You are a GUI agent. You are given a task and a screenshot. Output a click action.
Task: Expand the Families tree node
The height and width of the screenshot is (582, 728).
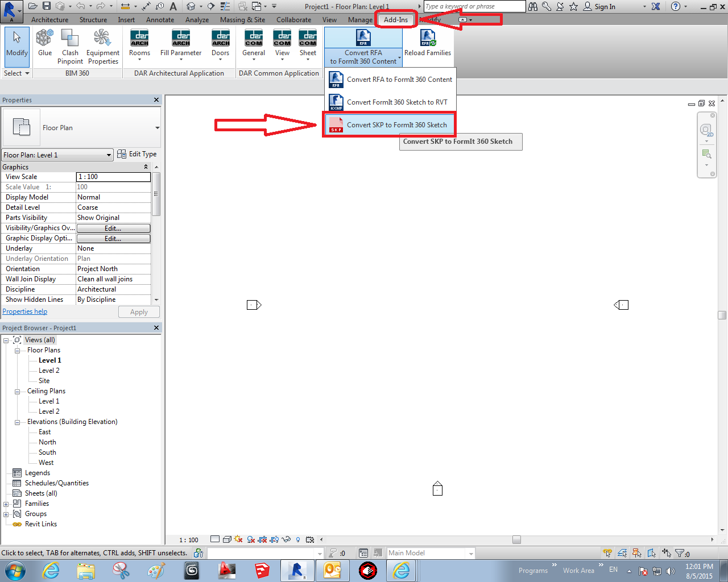(x=6, y=504)
